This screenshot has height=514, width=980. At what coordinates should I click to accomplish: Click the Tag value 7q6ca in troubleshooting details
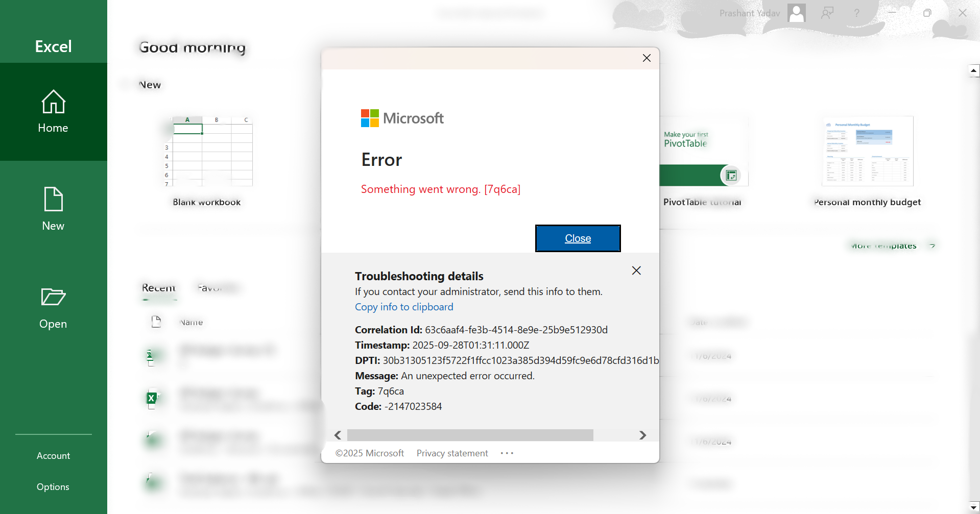[x=391, y=391]
